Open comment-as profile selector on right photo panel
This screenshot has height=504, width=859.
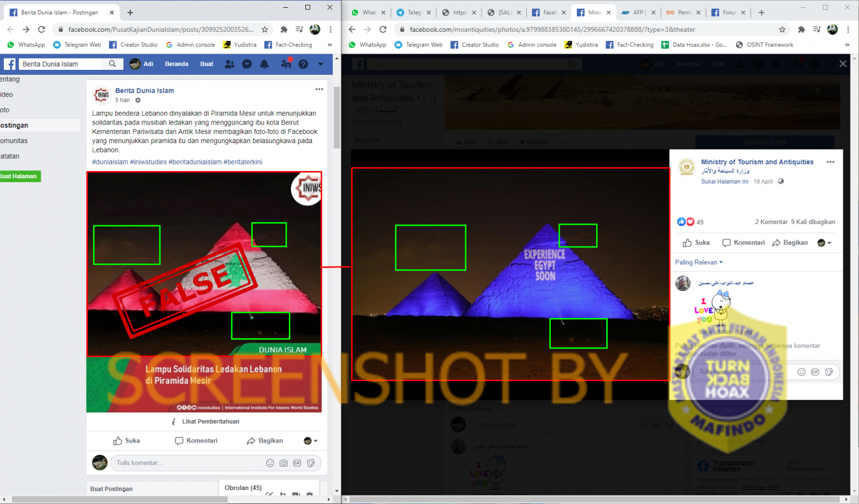(x=824, y=243)
